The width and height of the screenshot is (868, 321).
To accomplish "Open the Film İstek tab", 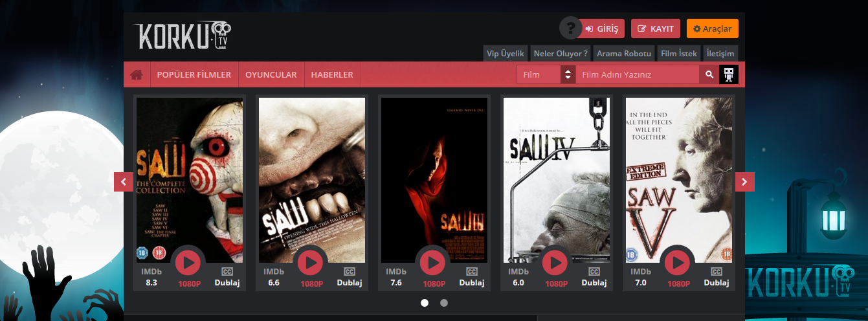I will click(679, 54).
